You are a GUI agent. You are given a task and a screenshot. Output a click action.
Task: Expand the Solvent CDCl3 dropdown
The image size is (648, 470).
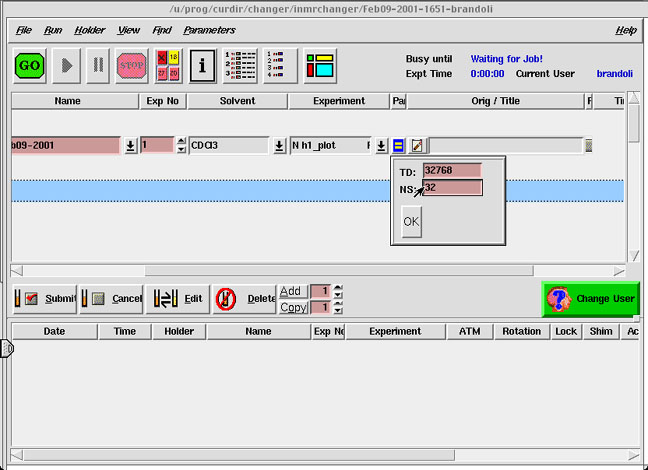[279, 146]
